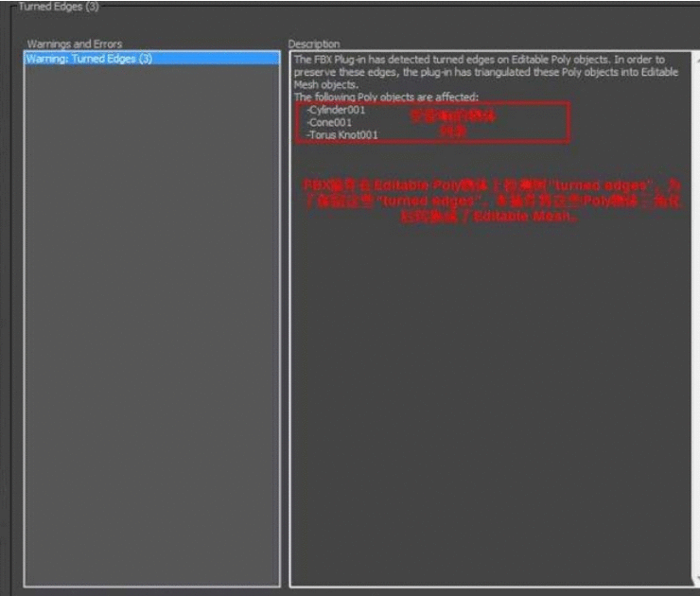
Task: Click the Cone001 object name
Action: coord(329,122)
